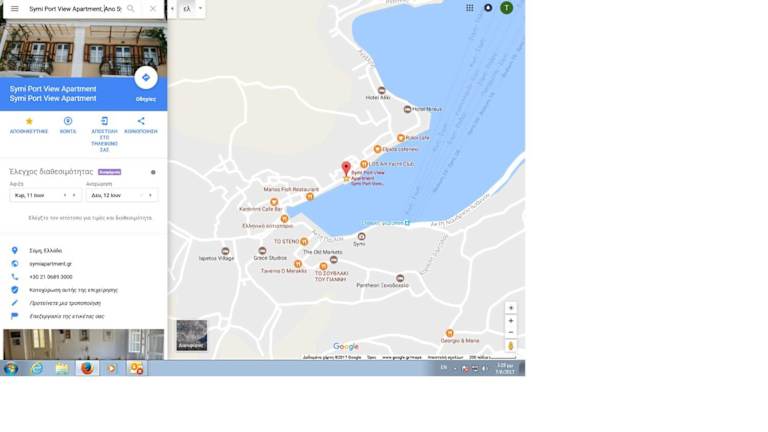This screenshot has width=768, height=432.
Task: Select the Hotel Aliki map marker
Action: [382, 91]
